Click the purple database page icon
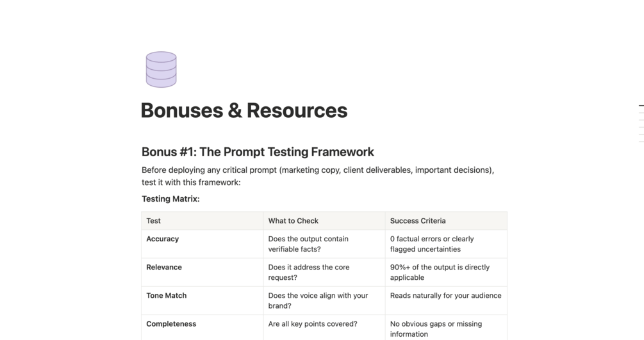Image resolution: width=644 pixels, height=340 pixels. 161,70
